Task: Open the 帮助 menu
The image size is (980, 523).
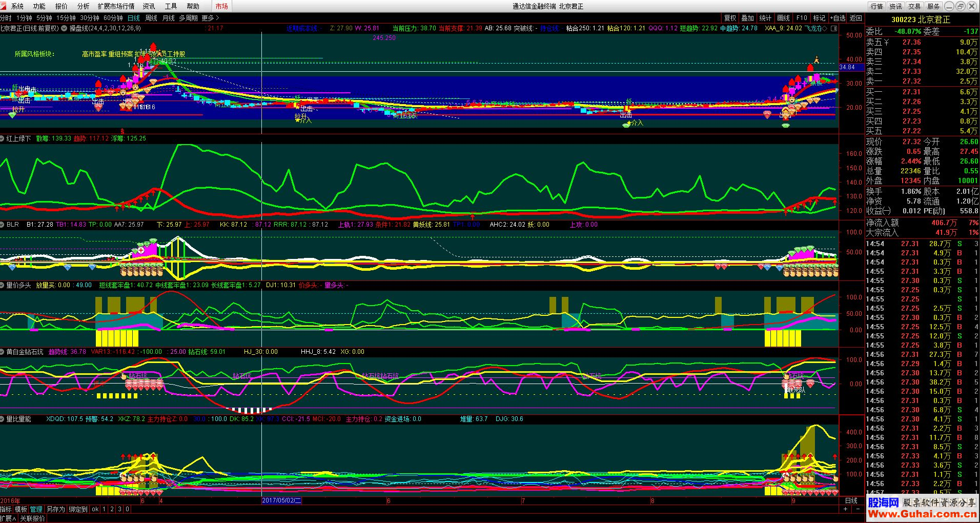Action: tap(193, 6)
